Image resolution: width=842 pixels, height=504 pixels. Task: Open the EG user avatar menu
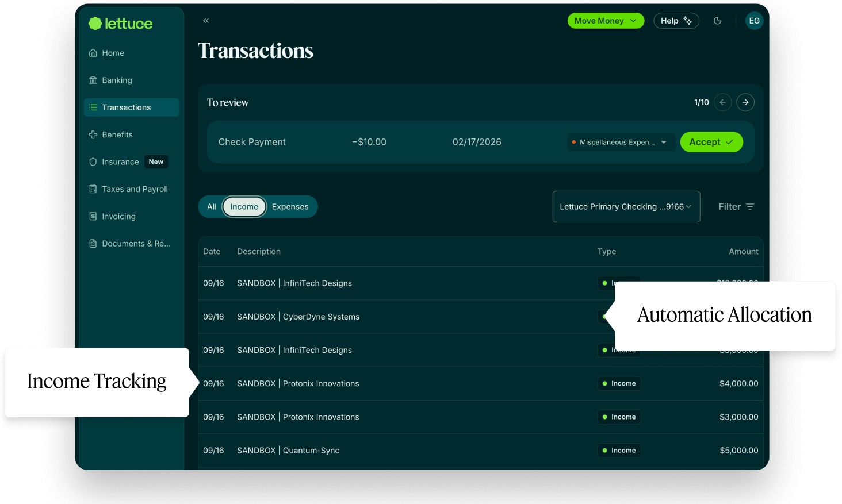pos(754,21)
